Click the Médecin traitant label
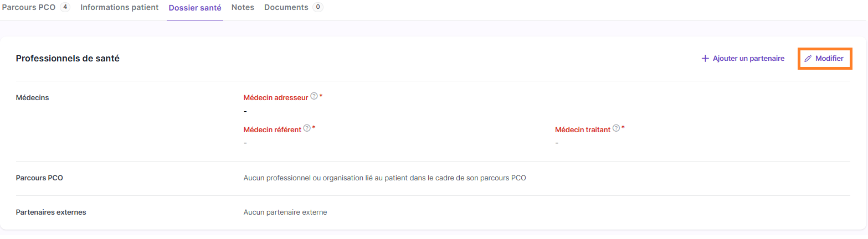 [583, 129]
